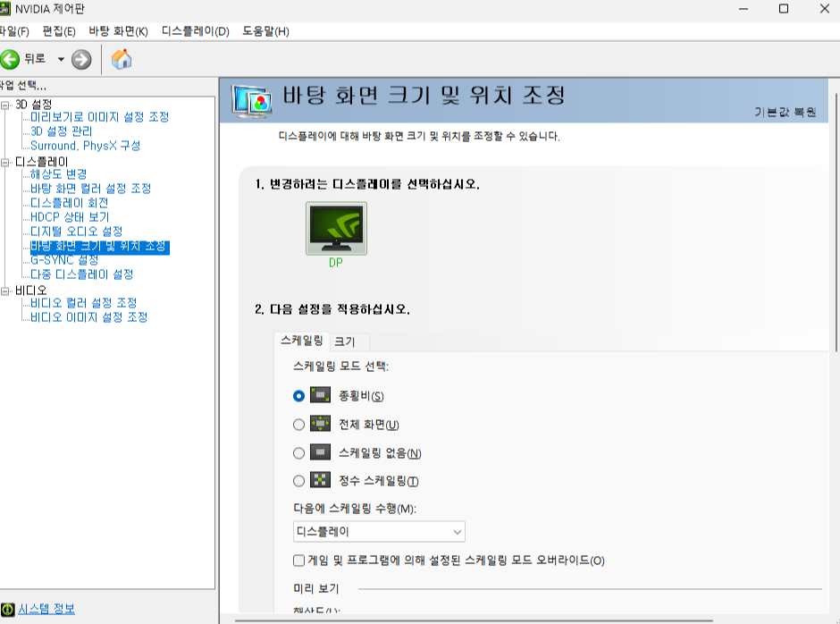This screenshot has width=840, height=624.
Task: Open 3D 설정 관리 page
Action: coord(61,131)
